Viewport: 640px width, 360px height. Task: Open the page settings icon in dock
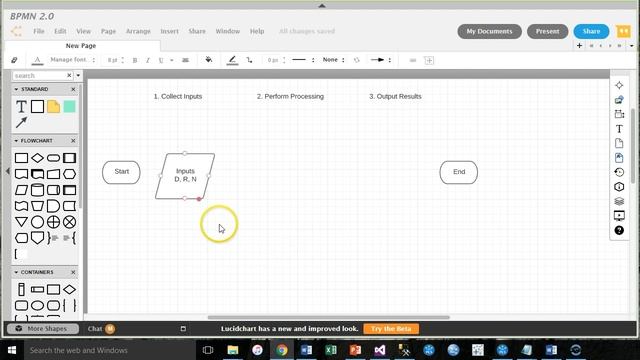(619, 143)
